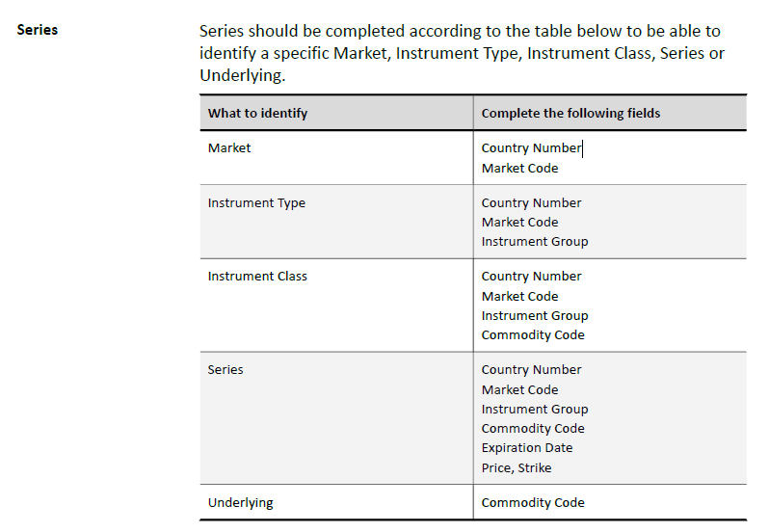Click the Series row label inside table
This screenshot has height=532, width=769.
225,369
